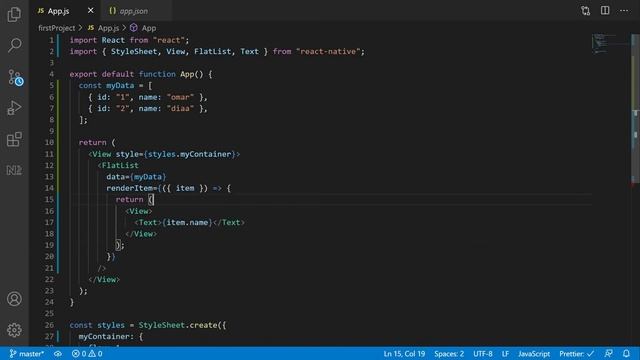Click the myData constant declaration on line 5
Image resolution: width=640 pixels, height=360 pixels.
(120, 85)
